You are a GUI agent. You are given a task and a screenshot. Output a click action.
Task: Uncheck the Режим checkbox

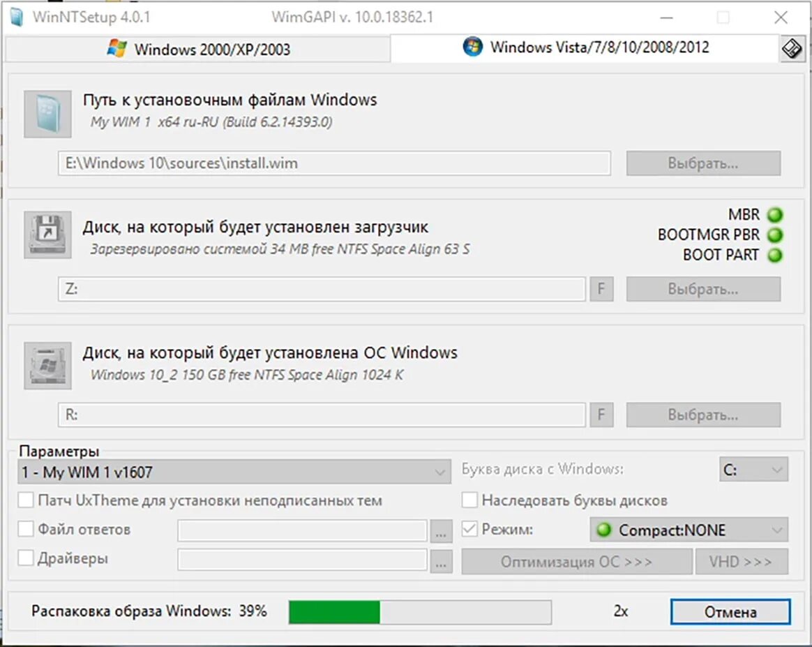469,530
